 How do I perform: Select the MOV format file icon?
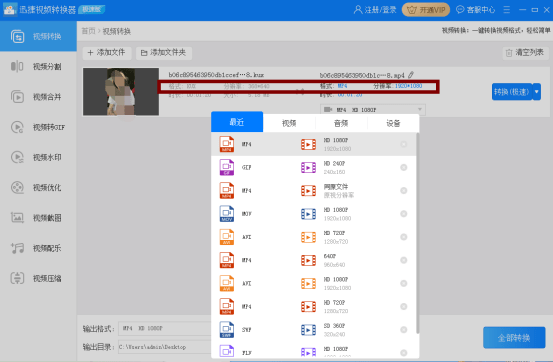pos(227,214)
